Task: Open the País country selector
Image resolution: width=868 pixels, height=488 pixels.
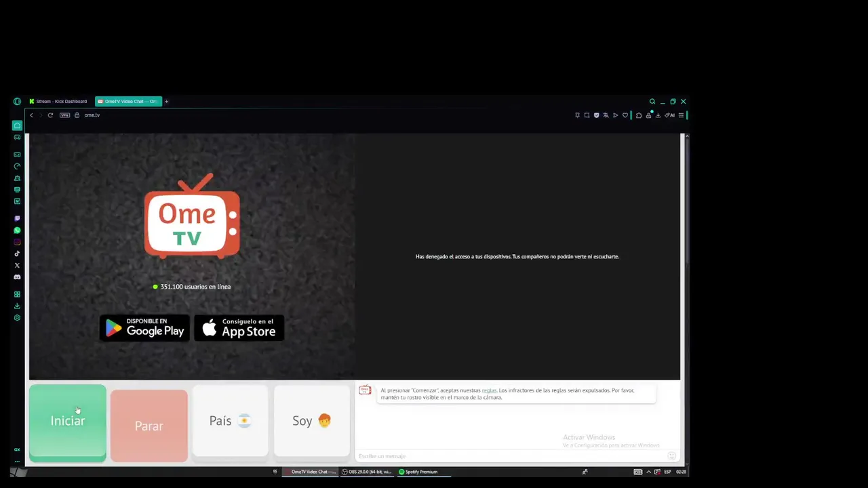Action: 231,421
